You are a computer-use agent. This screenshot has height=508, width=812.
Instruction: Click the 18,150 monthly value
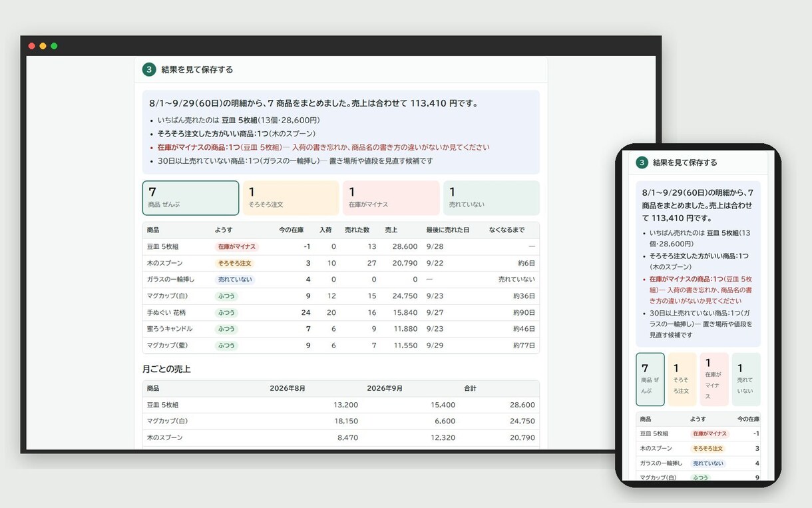[x=345, y=421]
